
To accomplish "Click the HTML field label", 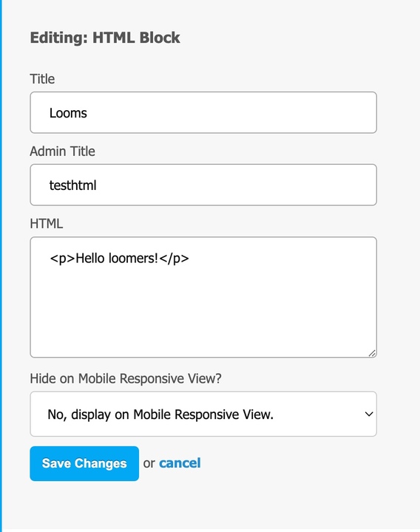I will click(46, 224).
